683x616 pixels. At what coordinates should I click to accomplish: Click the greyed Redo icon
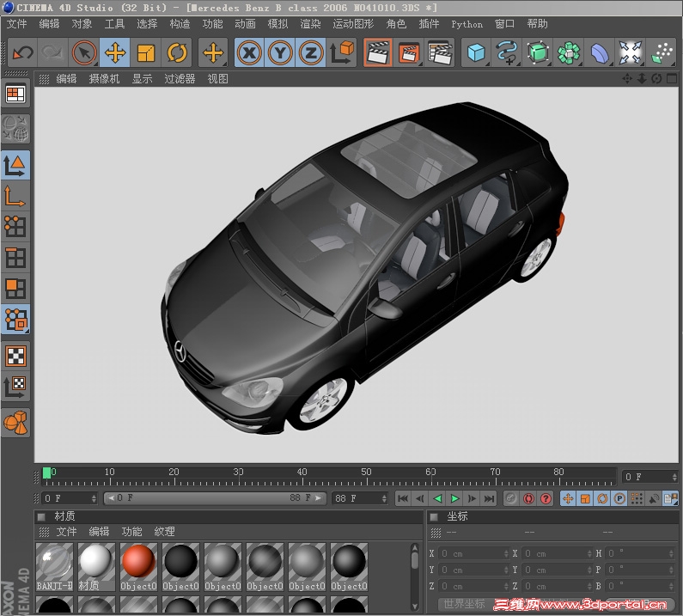(x=52, y=52)
